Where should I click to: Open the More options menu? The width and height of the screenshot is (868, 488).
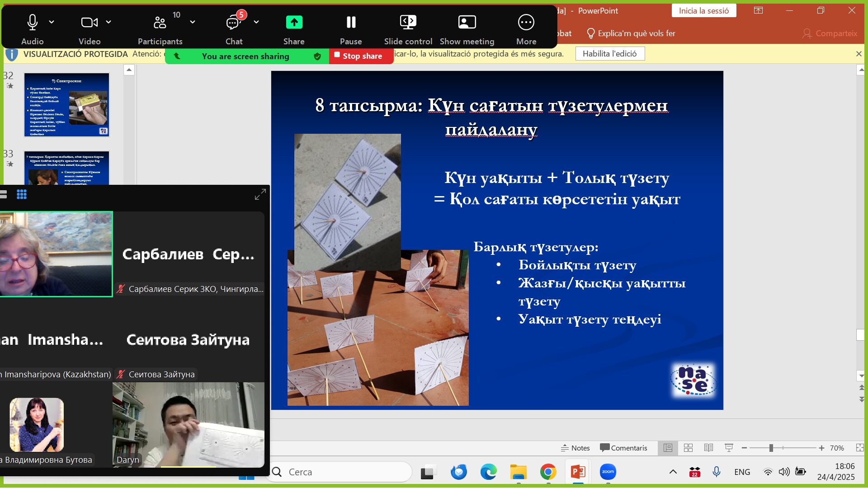(526, 23)
